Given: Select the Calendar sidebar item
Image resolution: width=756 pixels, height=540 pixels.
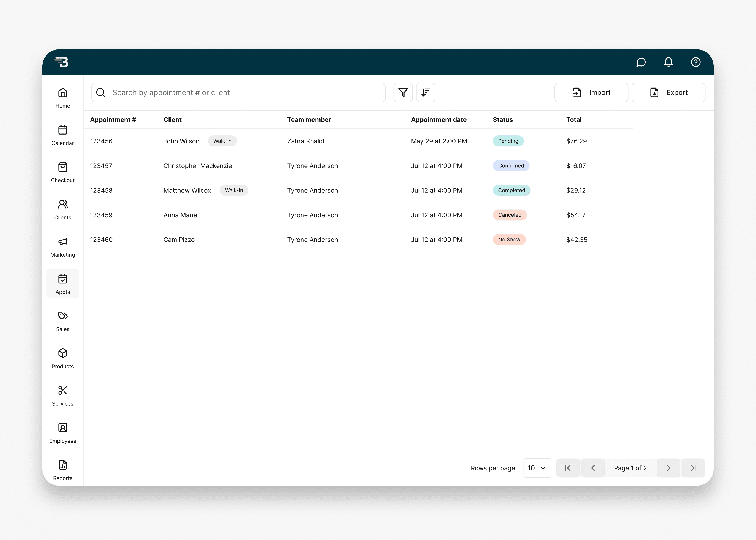Looking at the screenshot, I should tap(62, 135).
